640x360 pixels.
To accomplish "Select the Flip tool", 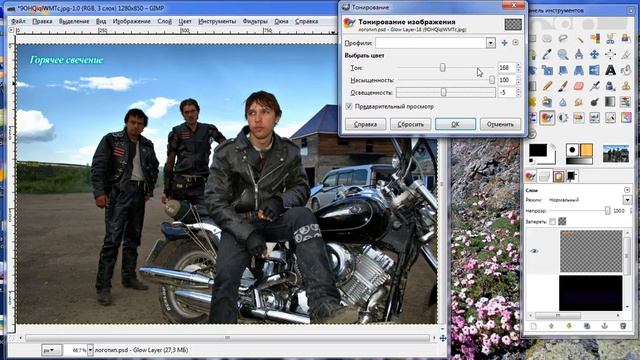I will point(595,70).
